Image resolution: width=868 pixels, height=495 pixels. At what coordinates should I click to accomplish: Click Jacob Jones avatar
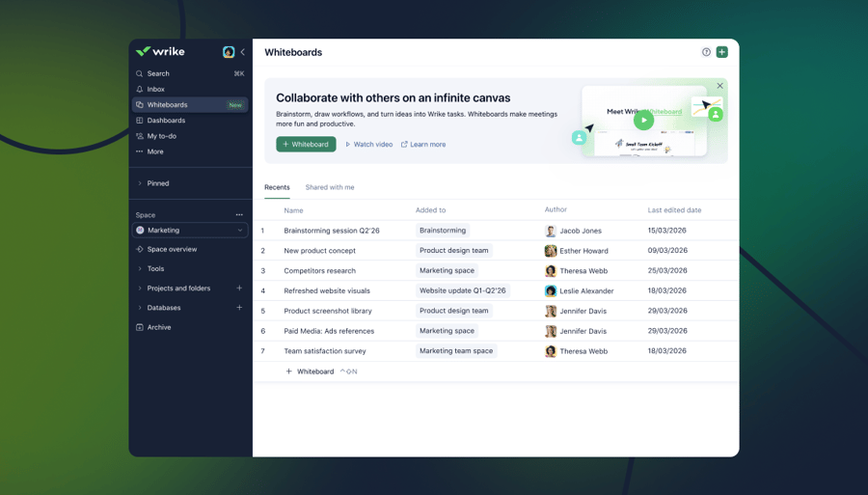pyautogui.click(x=551, y=231)
